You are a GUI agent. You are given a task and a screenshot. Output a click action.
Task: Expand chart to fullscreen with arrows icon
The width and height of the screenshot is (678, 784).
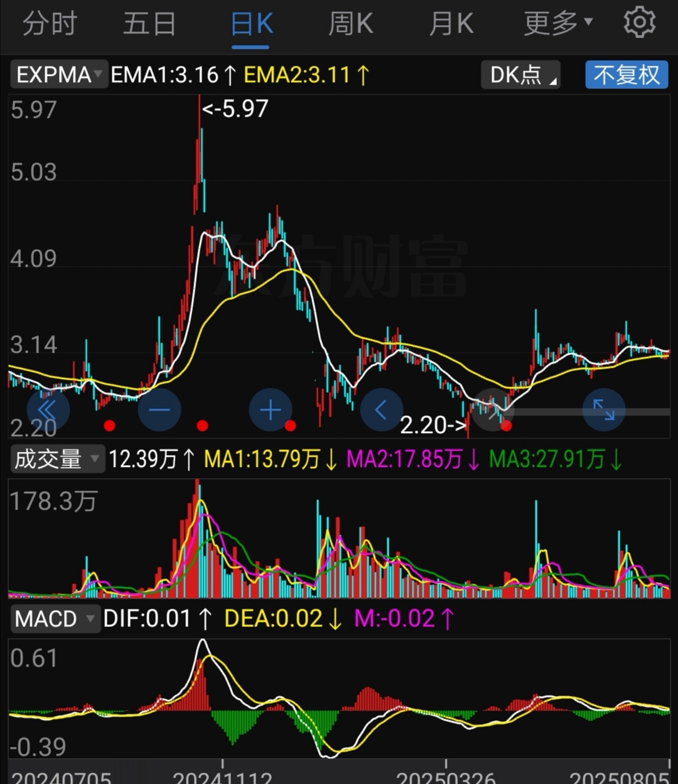pos(604,411)
